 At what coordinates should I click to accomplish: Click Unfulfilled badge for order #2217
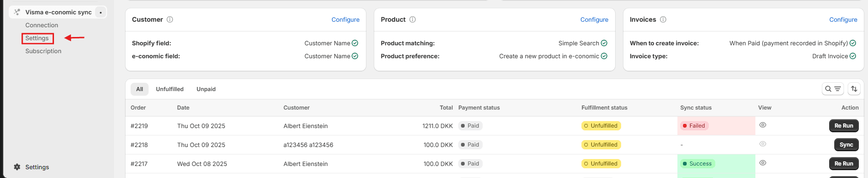pos(601,164)
